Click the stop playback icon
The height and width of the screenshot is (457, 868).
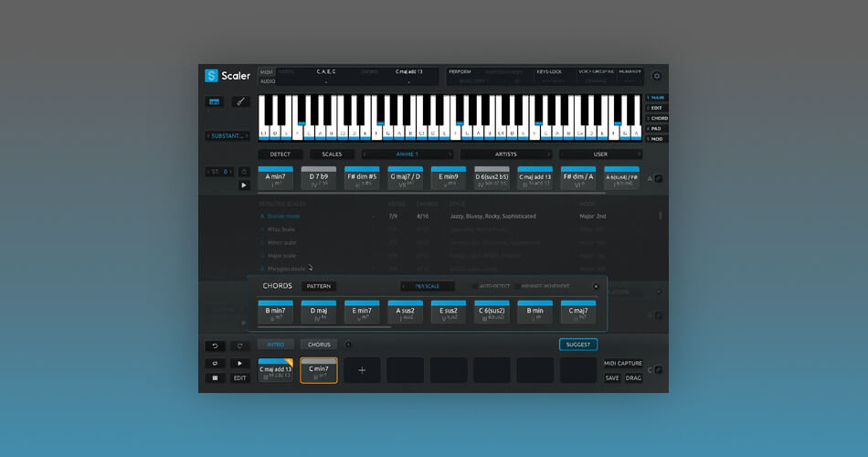(215, 377)
